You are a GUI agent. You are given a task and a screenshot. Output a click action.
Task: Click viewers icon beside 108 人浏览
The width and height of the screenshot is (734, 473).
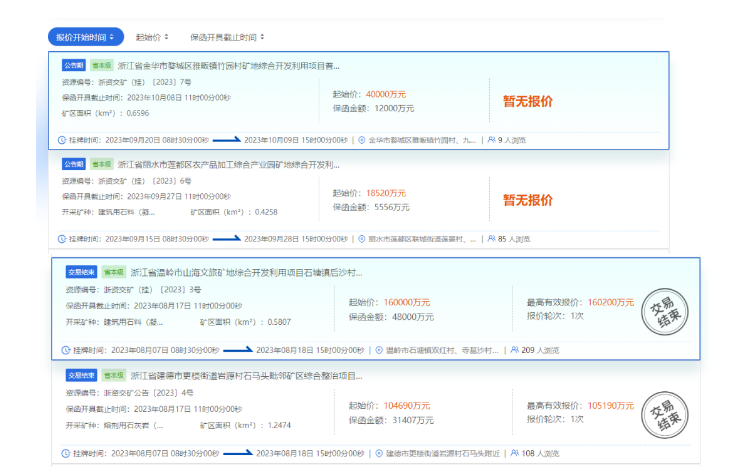[x=514, y=453]
